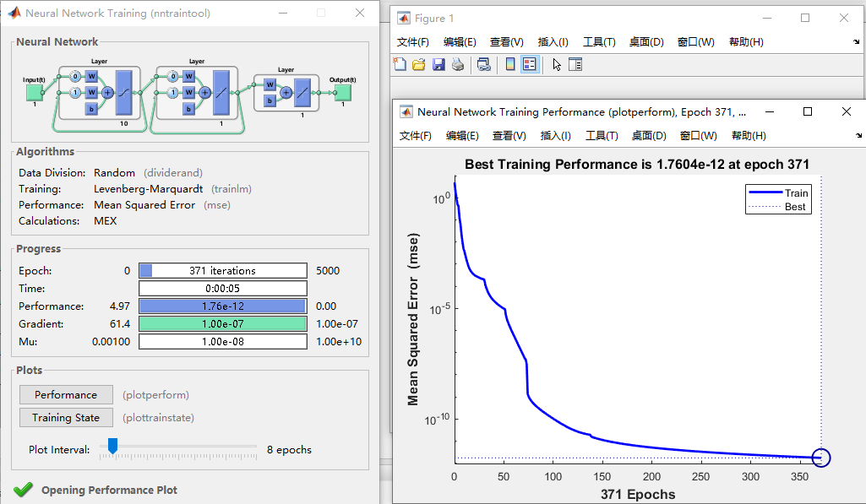Open 编辑(E) menu in Training Performance window
This screenshot has height=504, width=866.
[462, 135]
